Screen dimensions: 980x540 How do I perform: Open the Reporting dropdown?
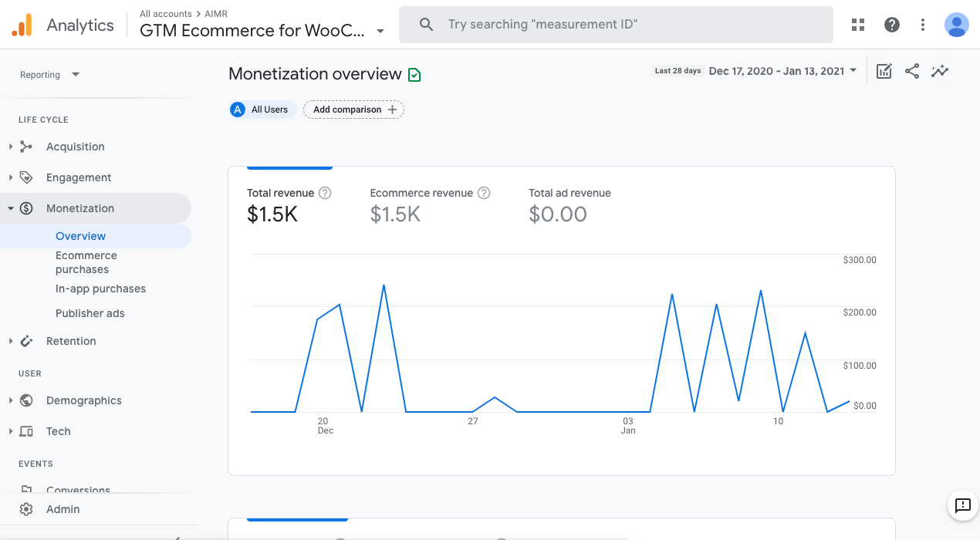(x=50, y=75)
